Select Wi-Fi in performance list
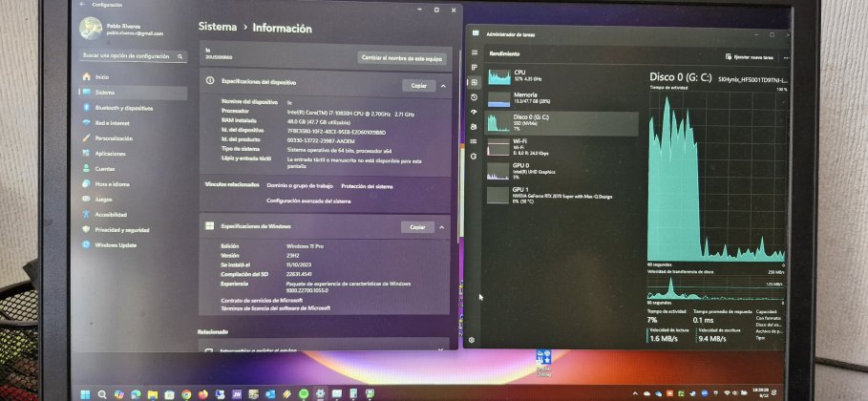 point(561,147)
